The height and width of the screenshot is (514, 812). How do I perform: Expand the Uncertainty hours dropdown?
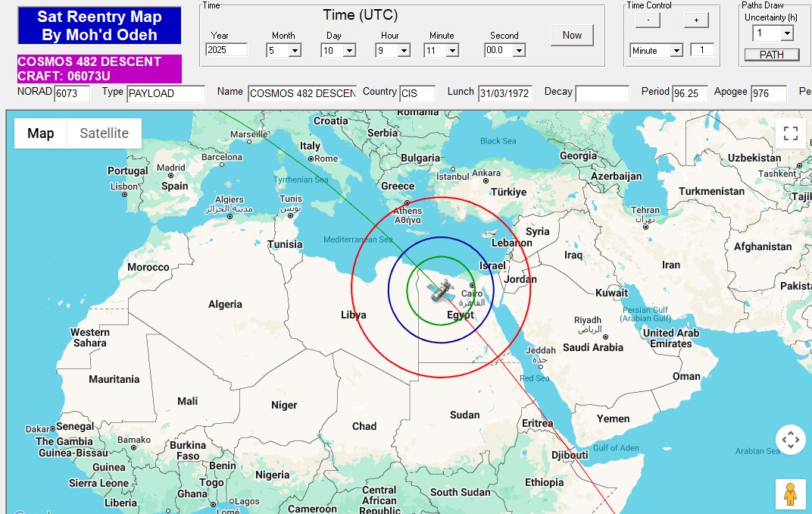(787, 33)
